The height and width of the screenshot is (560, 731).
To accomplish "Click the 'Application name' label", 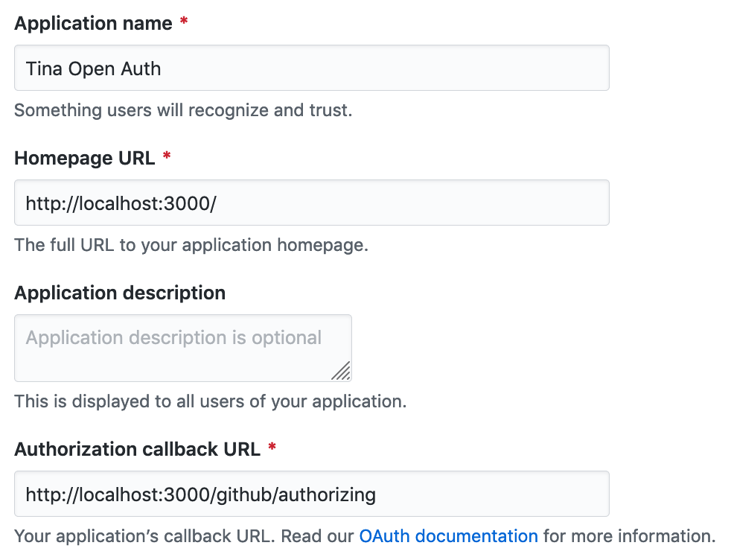I will coord(93,23).
